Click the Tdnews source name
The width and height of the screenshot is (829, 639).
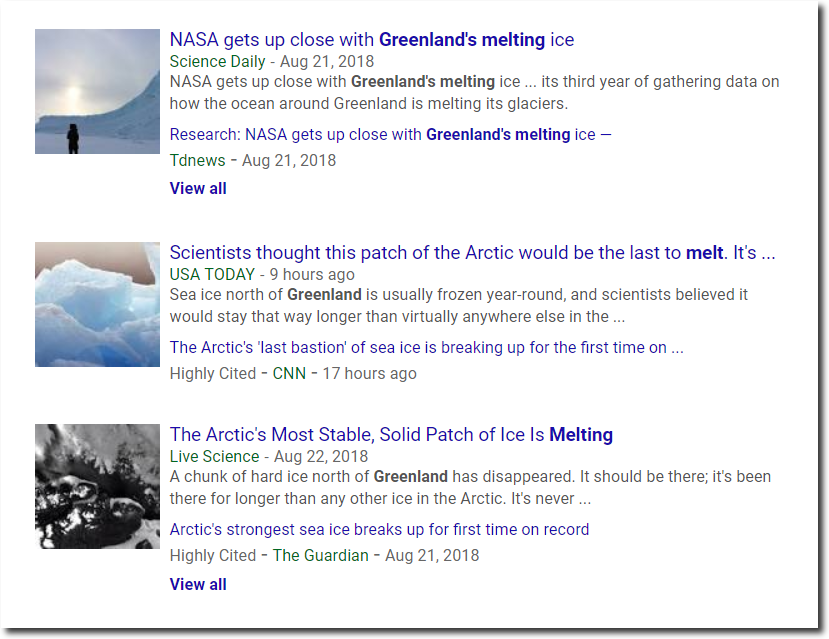[x=197, y=160]
